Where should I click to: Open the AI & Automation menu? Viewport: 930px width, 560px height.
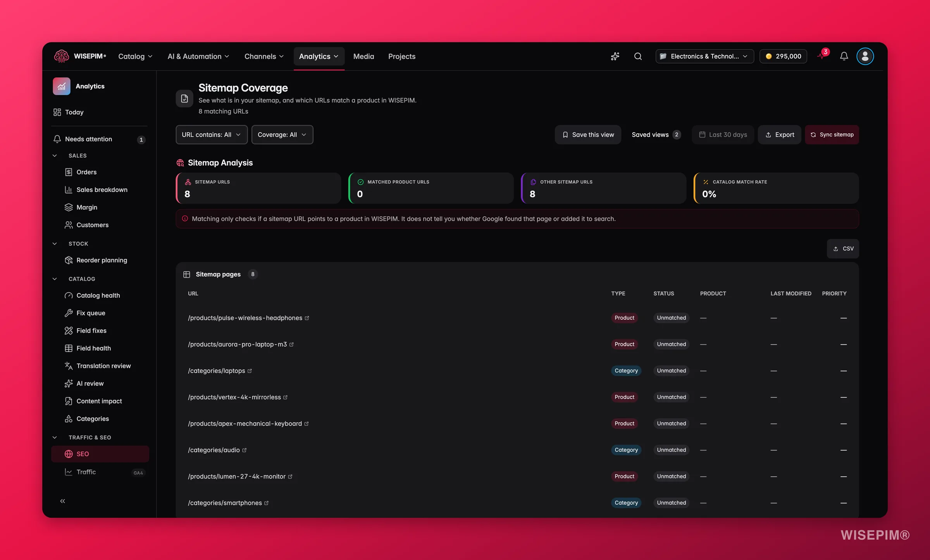coord(198,56)
